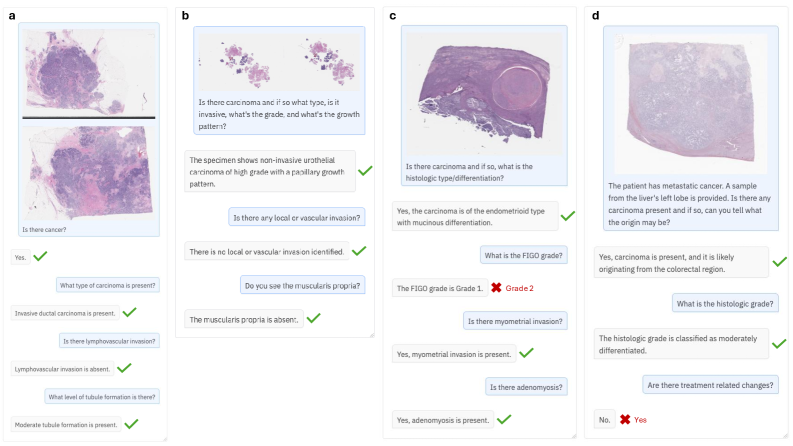Click checkmark beside 'Lymphovascular invasion is absent'

coord(124,368)
